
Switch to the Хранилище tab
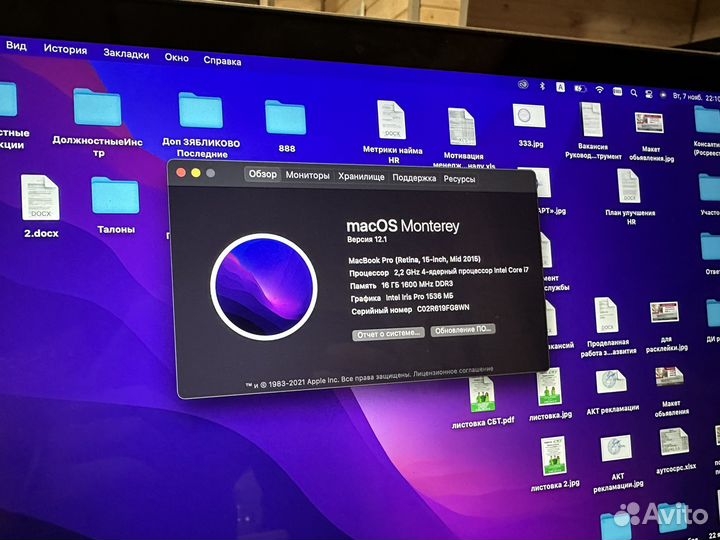click(x=361, y=177)
